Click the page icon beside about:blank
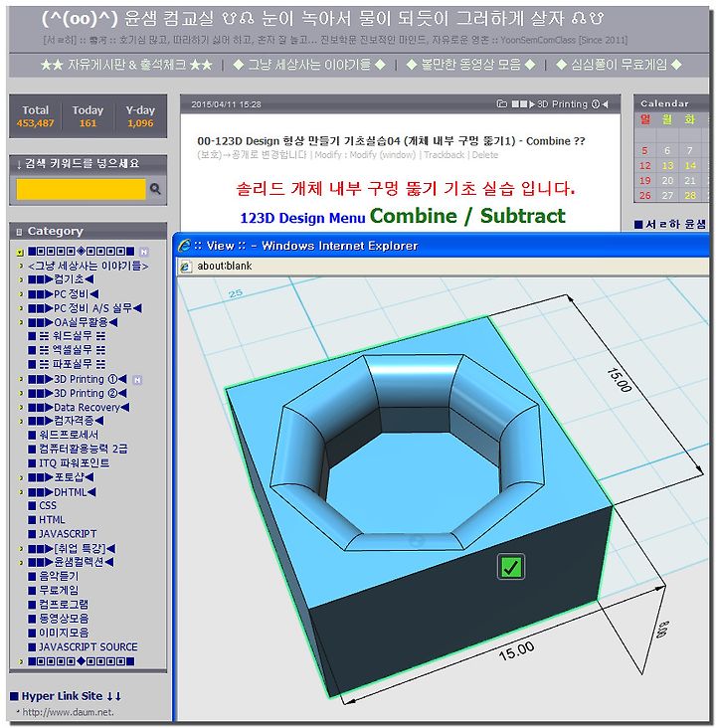This screenshot has width=716, height=728. tap(186, 266)
